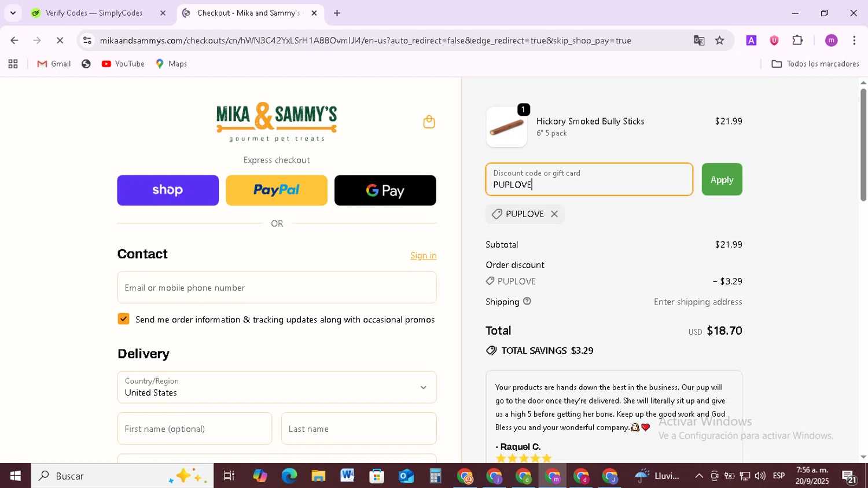This screenshot has width=868, height=488.
Task: Click the Total $18.70 amount
Action: [x=724, y=331]
